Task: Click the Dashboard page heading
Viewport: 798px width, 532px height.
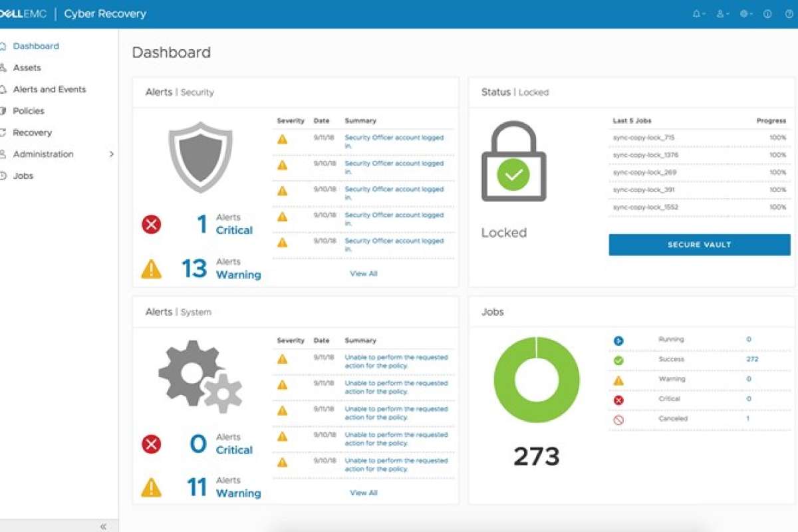Action: pyautogui.click(x=172, y=53)
